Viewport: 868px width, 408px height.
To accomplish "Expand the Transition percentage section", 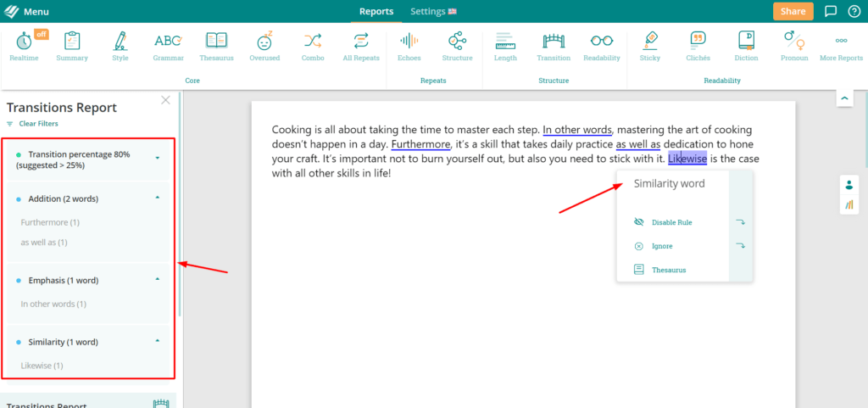I will (158, 158).
